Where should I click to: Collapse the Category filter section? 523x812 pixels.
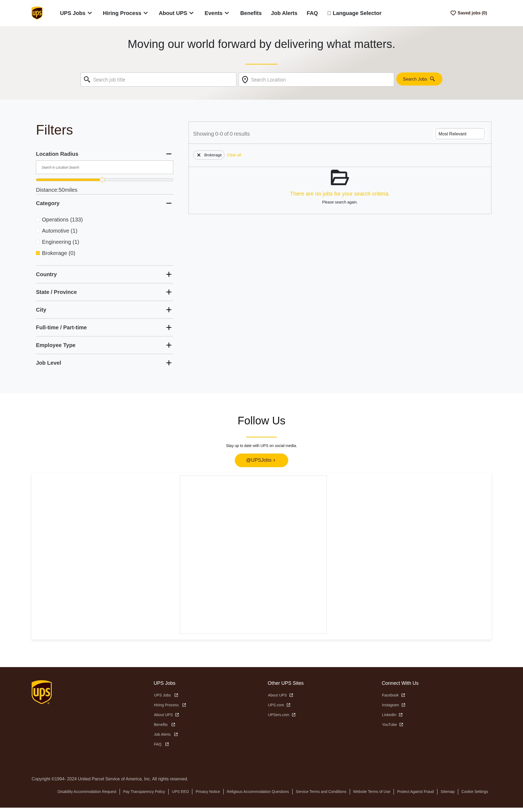[169, 203]
